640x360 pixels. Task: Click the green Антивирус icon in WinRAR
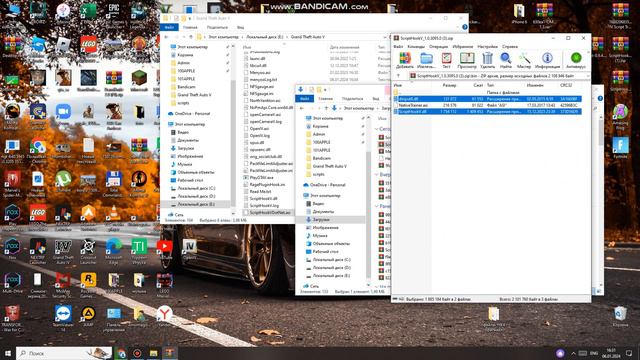coord(576,60)
